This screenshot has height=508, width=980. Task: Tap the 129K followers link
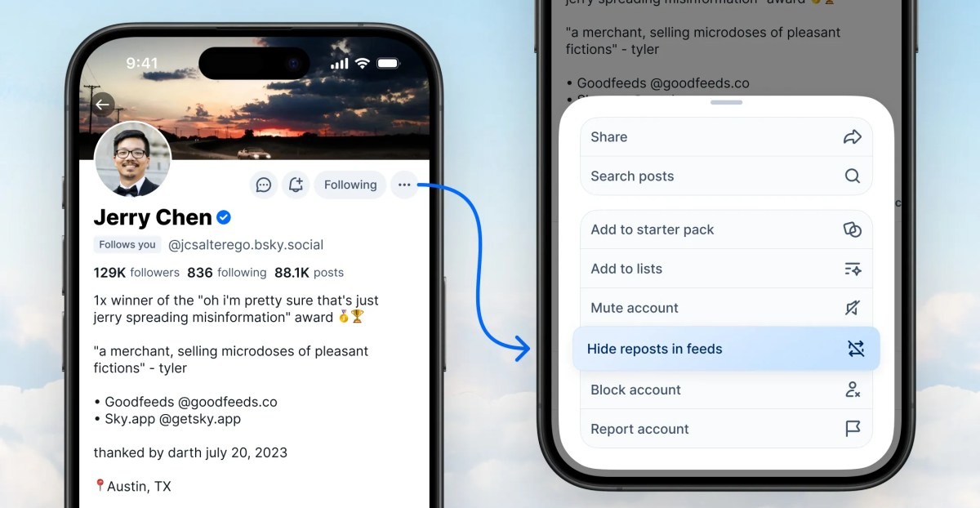pos(137,273)
